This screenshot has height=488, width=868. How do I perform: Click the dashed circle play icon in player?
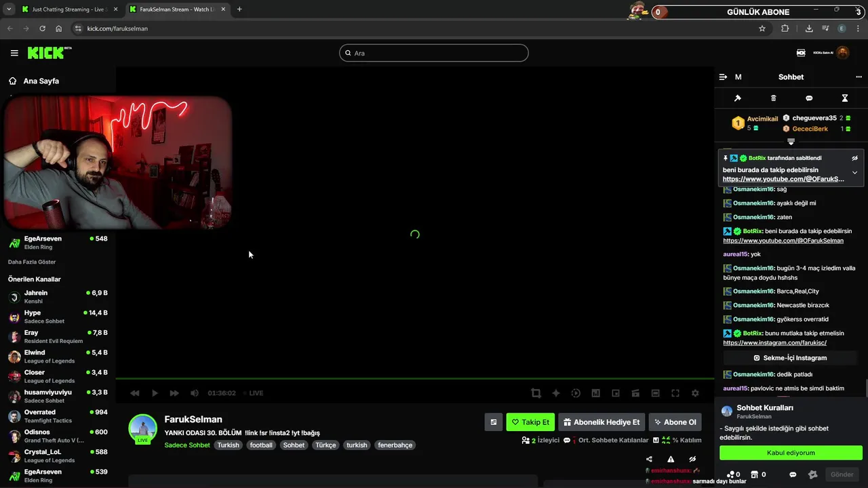click(x=576, y=393)
